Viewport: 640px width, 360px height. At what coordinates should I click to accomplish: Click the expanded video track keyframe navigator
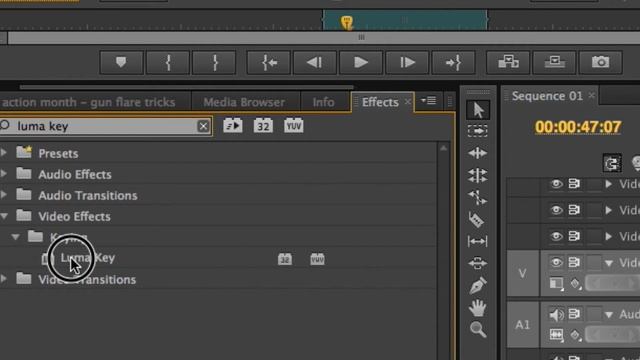tap(612, 283)
